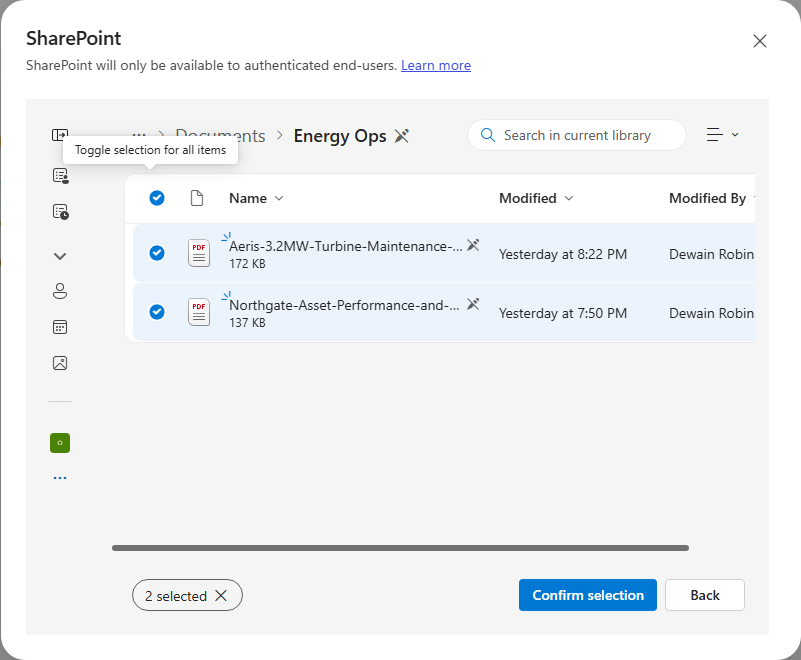801x660 pixels.
Task: Open the Northgate-Asset-Performance-and file name
Action: pos(344,305)
